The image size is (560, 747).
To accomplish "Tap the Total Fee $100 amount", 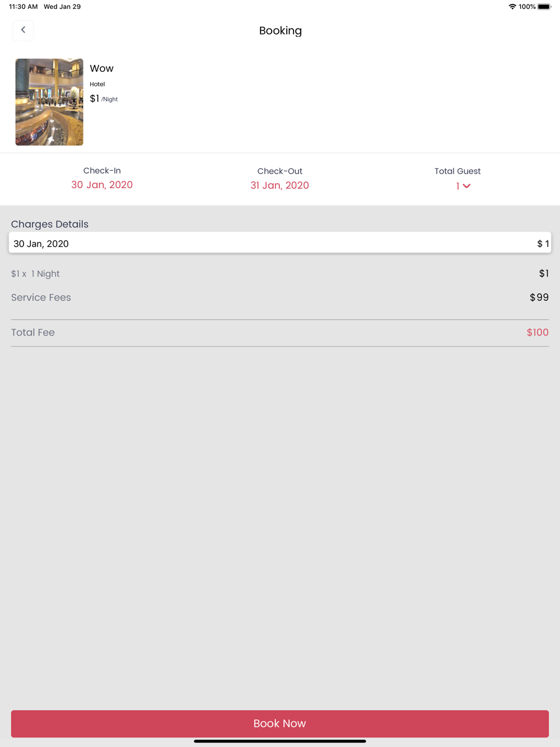I will (537, 333).
